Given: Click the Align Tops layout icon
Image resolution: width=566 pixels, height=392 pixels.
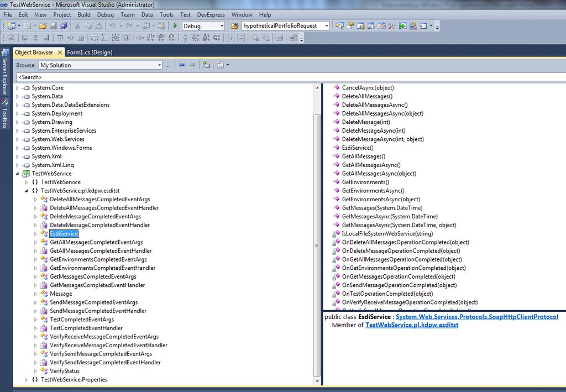Looking at the screenshot, I should point(60,38).
